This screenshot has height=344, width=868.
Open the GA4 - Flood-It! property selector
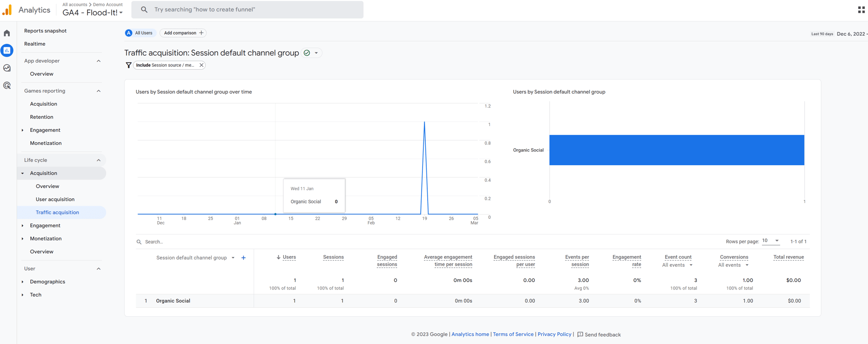coord(93,13)
